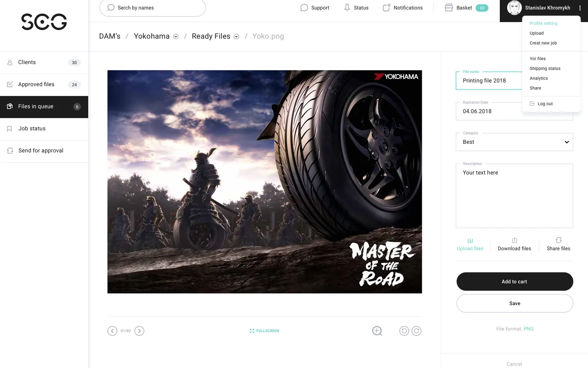Rotate image clockwise
The image size is (588, 368).
pyautogui.click(x=416, y=331)
